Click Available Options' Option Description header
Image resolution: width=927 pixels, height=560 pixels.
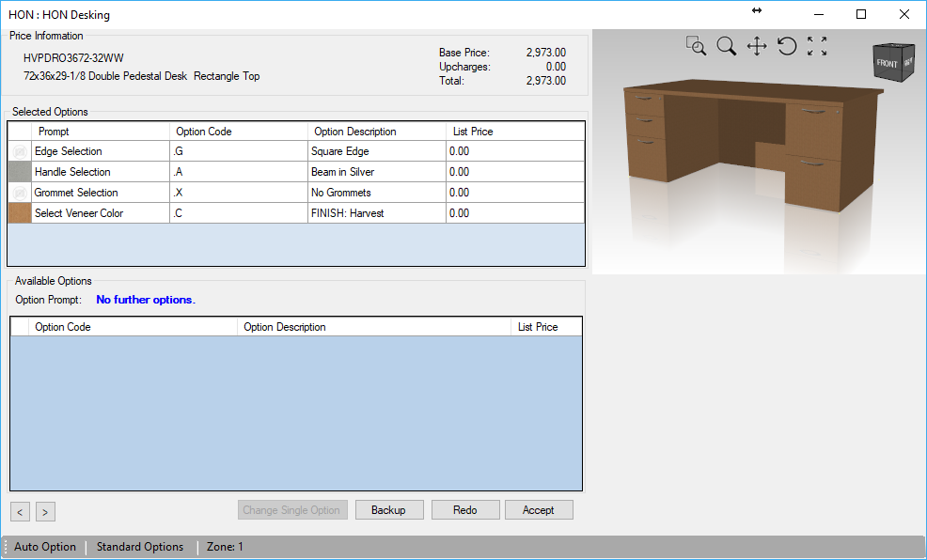(x=374, y=327)
